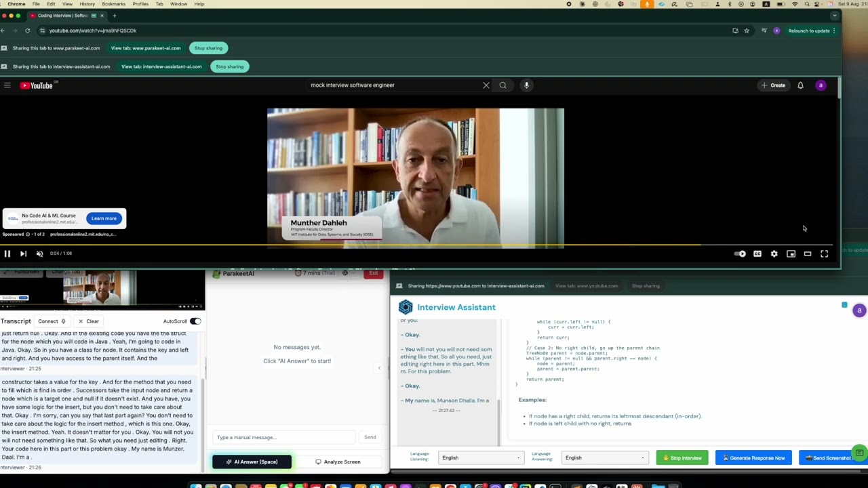Screen dimensions: 868x488
Task: Click Connect in Transcript panel
Action: coord(52,321)
